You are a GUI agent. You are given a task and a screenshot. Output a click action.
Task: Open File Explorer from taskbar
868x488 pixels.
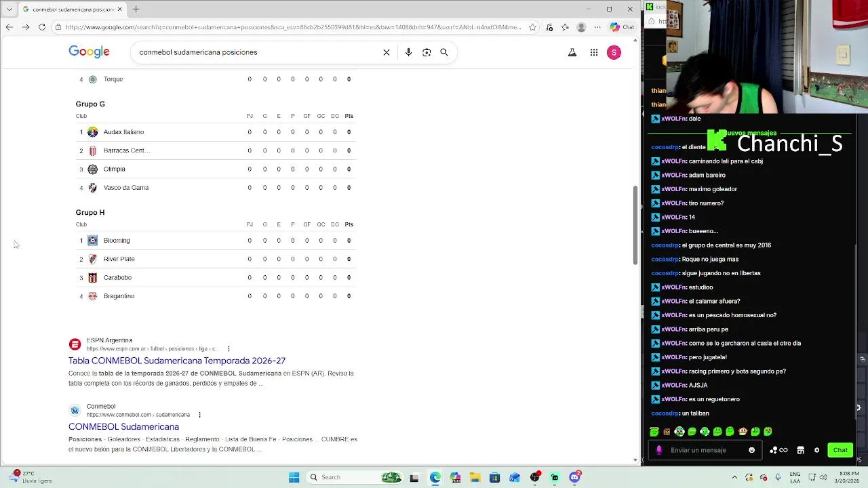(x=475, y=477)
